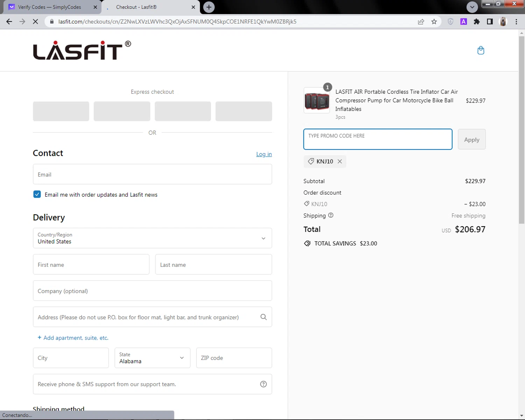Click the promo code input field

coord(378,139)
